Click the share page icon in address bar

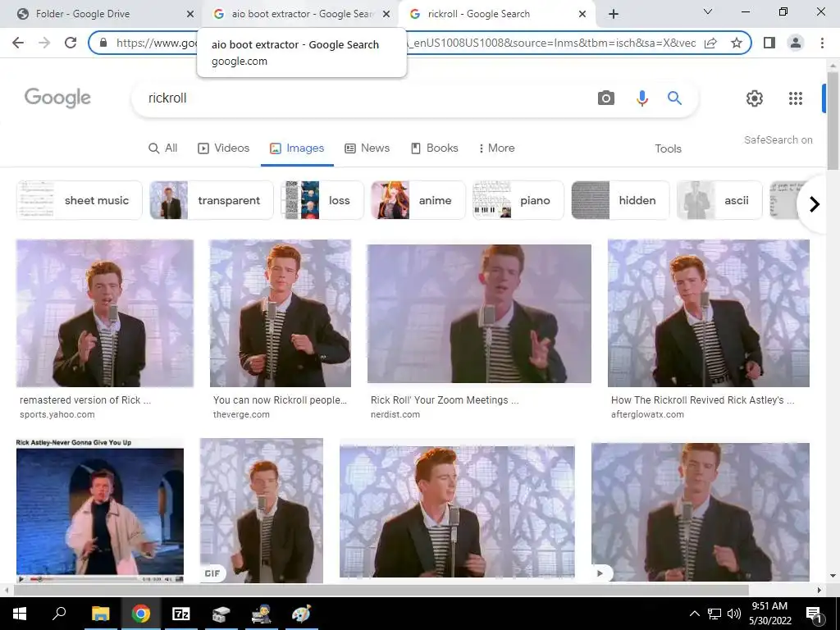(710, 43)
